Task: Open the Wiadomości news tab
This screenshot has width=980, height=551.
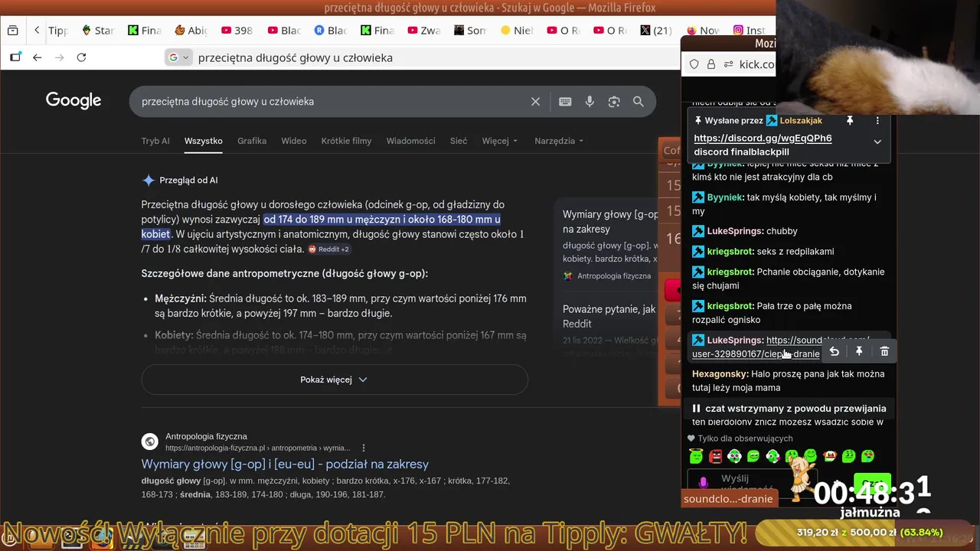Action: (410, 141)
